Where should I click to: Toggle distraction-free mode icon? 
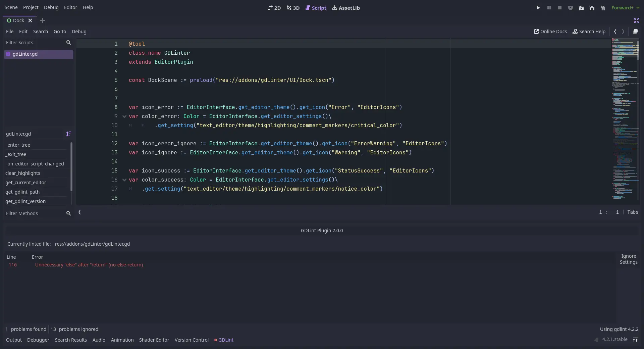(x=637, y=20)
